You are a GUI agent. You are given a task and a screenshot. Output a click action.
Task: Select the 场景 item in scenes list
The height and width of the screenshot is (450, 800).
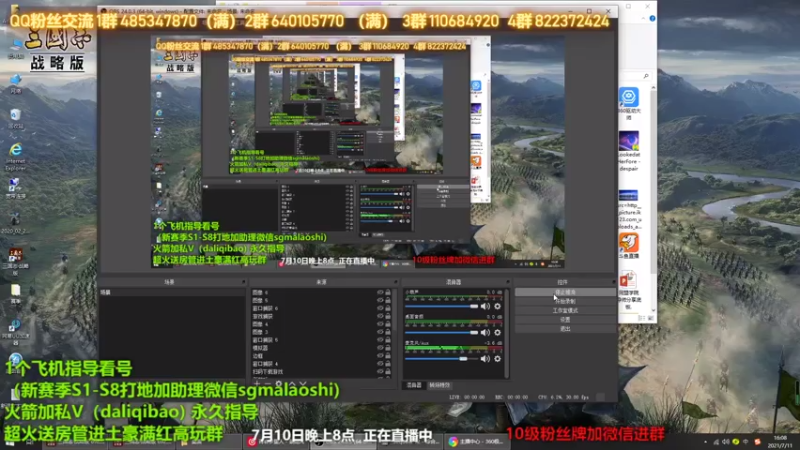tap(172, 292)
